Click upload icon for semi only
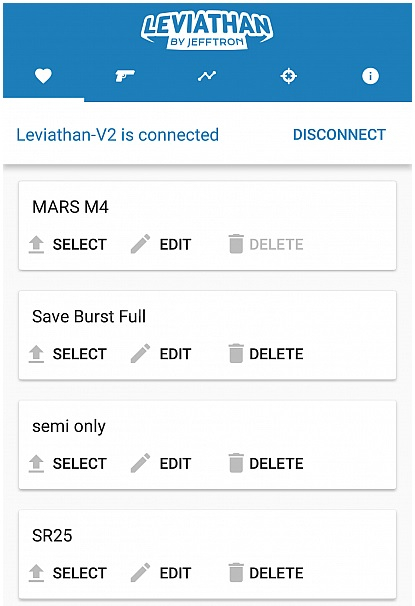The width and height of the screenshot is (415, 606). [36, 463]
